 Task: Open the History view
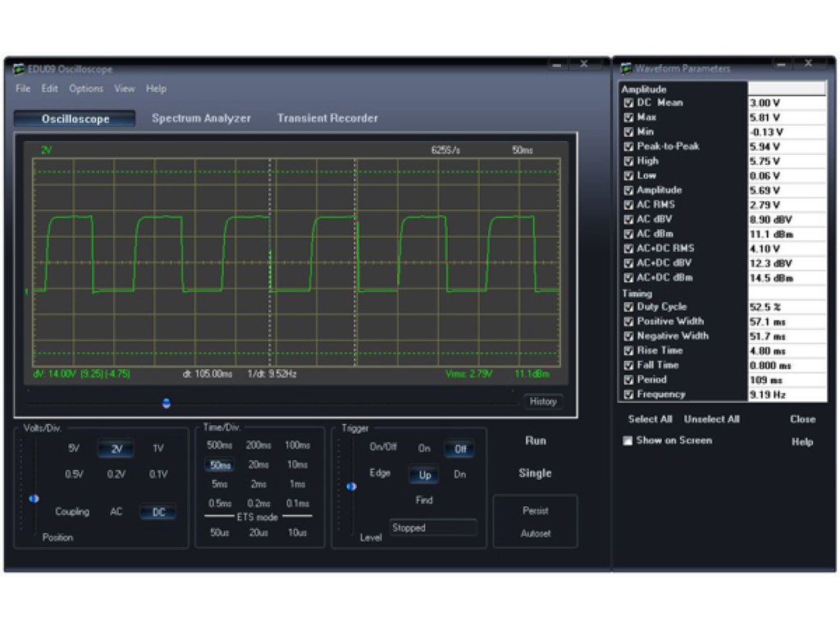click(x=543, y=402)
